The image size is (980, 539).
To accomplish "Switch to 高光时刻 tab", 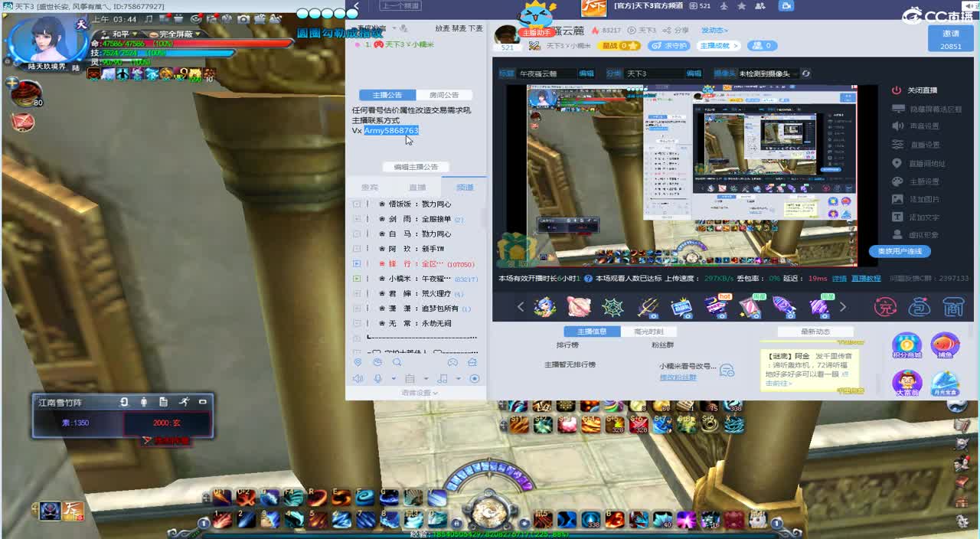I will pyautogui.click(x=648, y=332).
